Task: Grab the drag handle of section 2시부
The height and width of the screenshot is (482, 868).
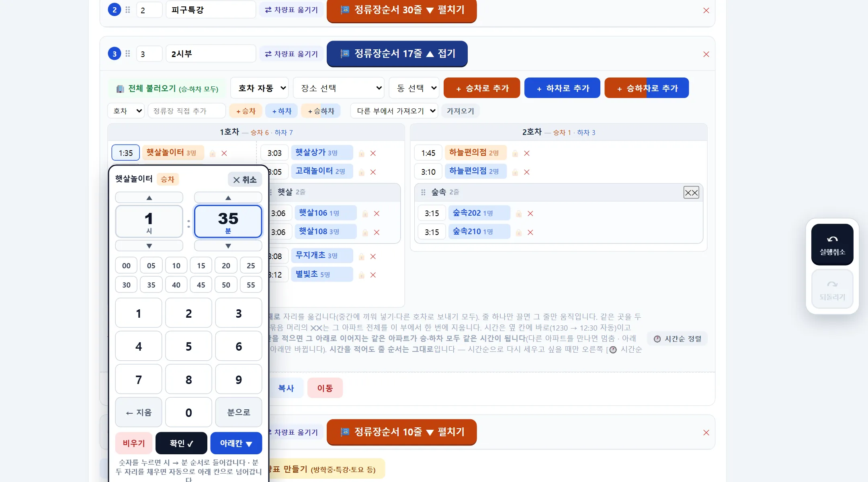Action: point(128,54)
